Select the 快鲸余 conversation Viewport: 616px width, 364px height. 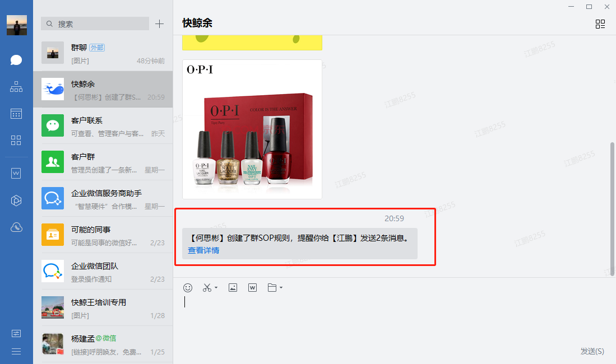(103, 89)
